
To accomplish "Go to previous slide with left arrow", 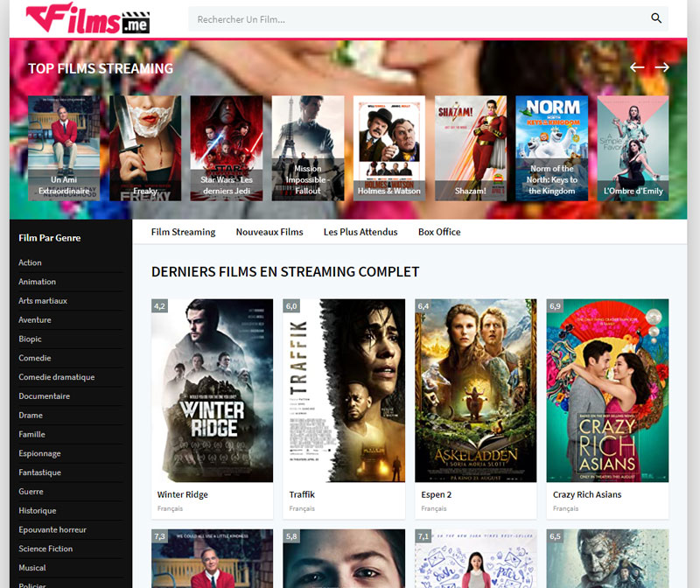I will point(637,67).
